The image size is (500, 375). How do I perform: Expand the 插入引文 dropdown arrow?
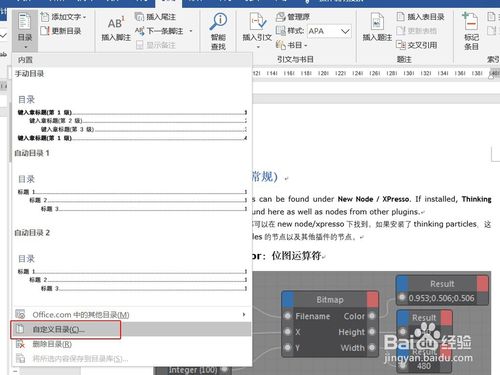(x=257, y=47)
